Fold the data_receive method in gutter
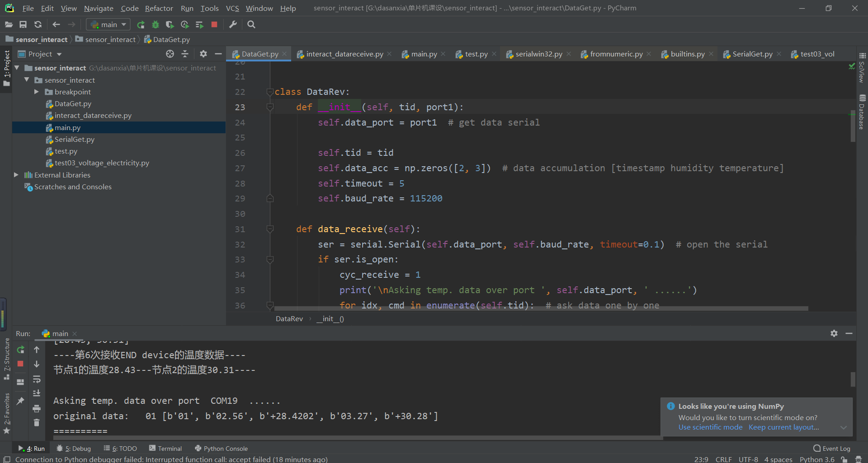868x463 pixels. (270, 229)
